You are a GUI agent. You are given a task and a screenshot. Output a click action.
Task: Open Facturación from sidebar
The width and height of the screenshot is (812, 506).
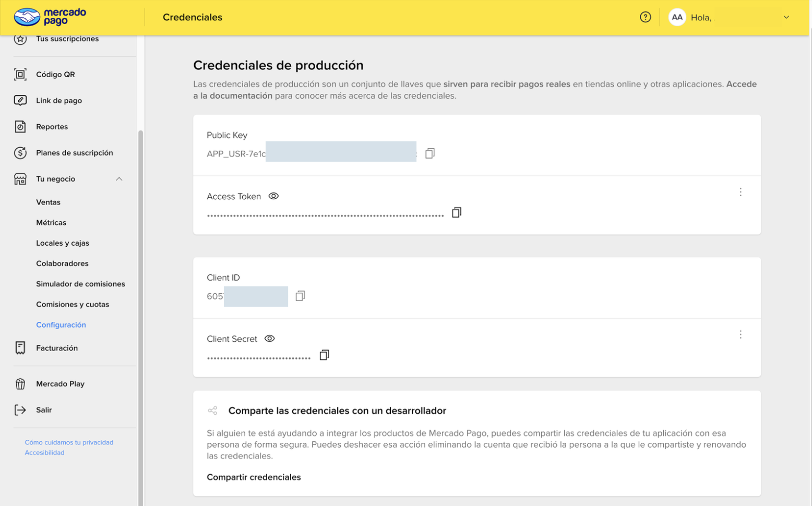(57, 348)
